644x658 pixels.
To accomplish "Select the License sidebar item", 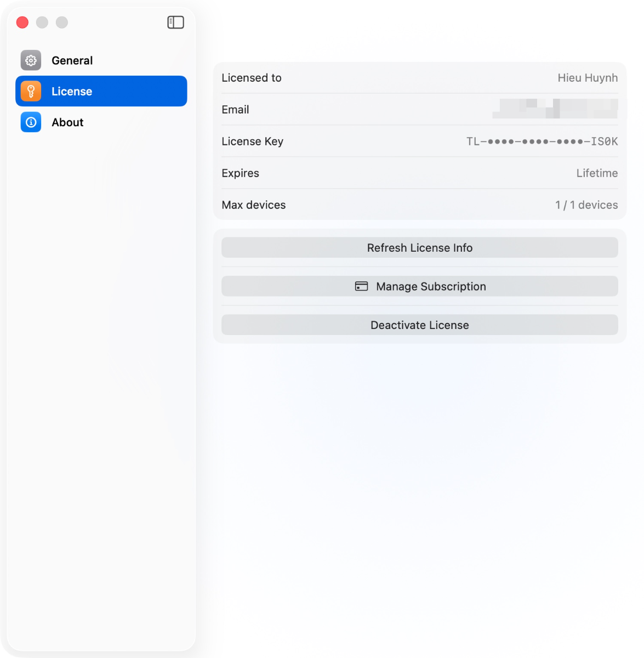I will (101, 91).
